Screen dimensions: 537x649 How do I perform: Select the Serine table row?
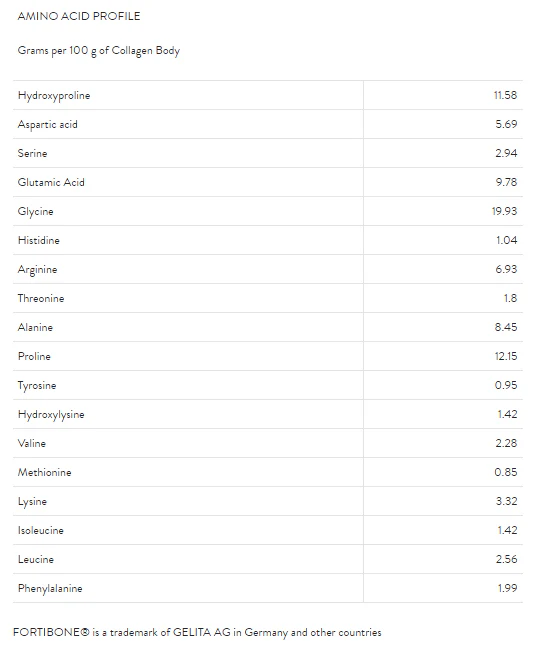click(x=268, y=153)
